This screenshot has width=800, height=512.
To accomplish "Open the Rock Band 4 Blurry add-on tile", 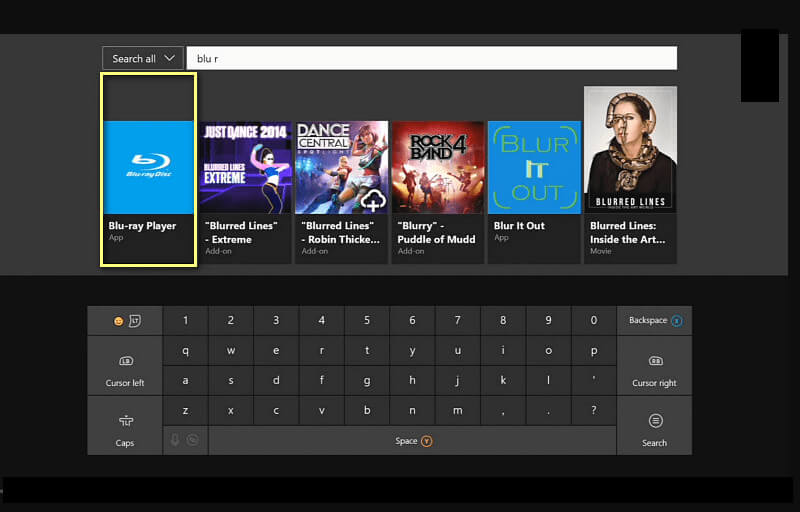I will 438,192.
